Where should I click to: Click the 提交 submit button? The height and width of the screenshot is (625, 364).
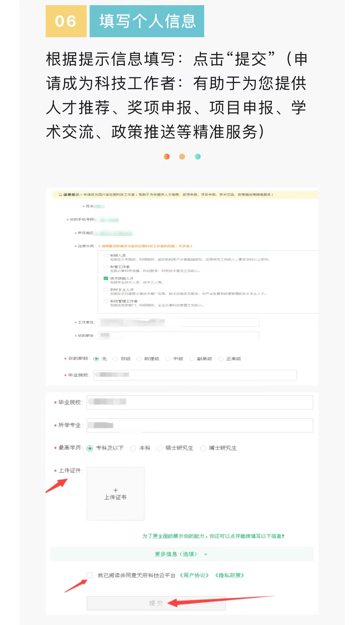click(156, 603)
